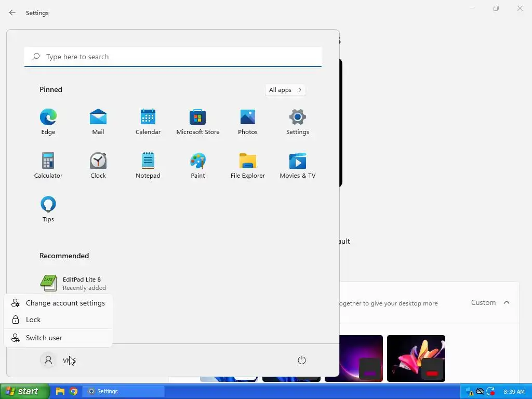Viewport: 532px width, 399px height.
Task: Launch Calculator
Action: (x=48, y=166)
